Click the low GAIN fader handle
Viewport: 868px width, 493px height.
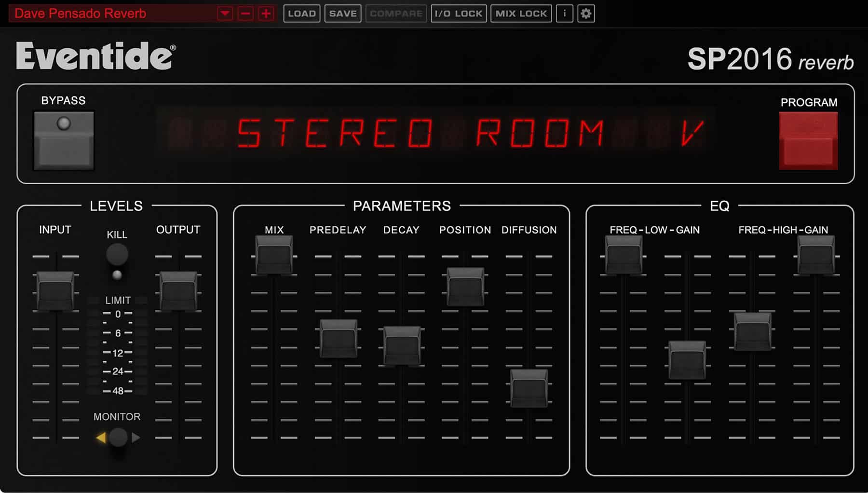(687, 360)
